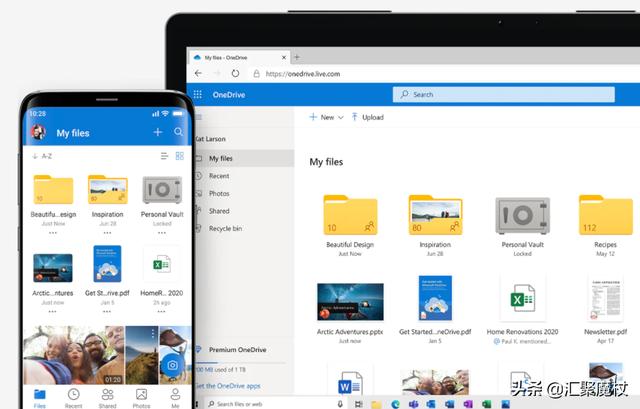Tap profile avatar in phone app

38,132
